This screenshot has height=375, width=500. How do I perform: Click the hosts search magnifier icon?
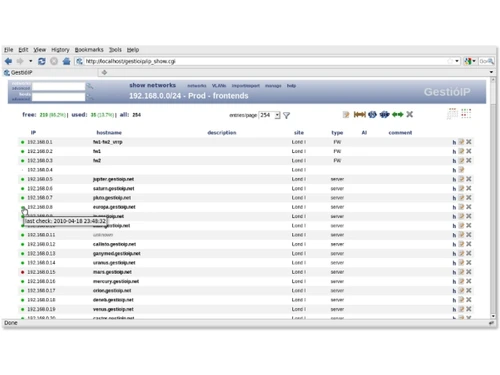coord(90,97)
